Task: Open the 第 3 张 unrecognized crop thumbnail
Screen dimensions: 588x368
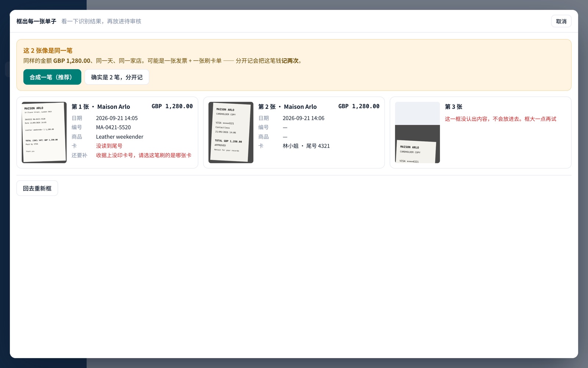Action: click(x=417, y=132)
